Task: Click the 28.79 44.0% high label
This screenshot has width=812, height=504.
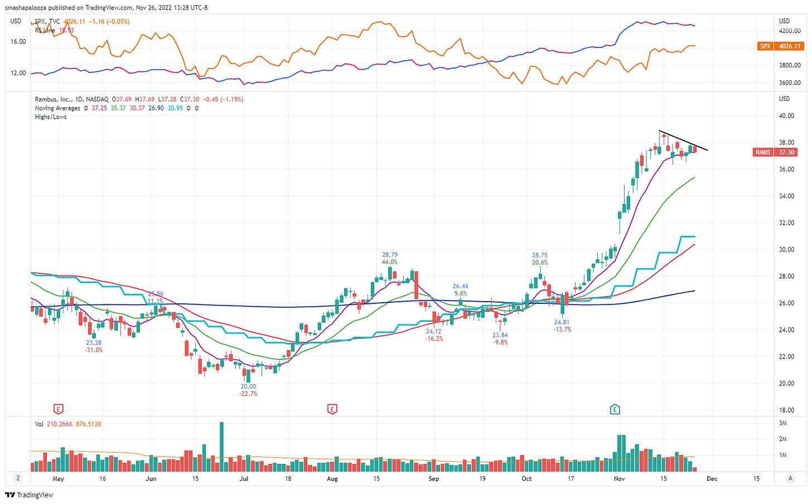Action: [390, 258]
